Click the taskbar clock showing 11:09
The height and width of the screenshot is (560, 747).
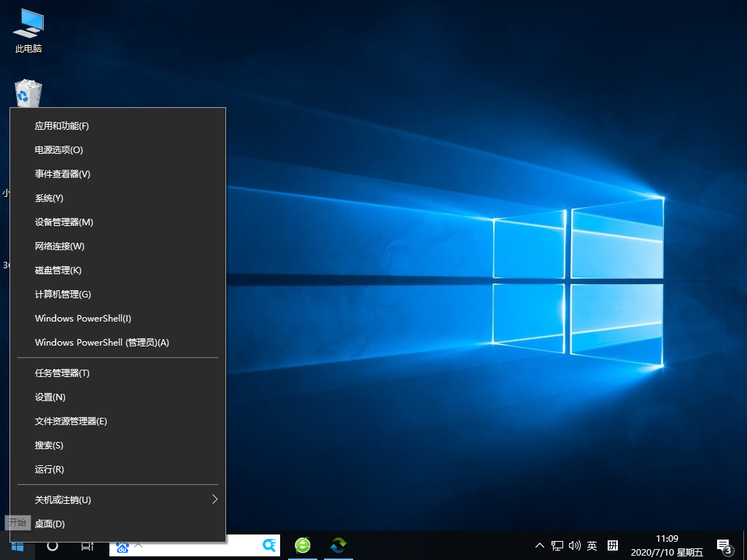[x=667, y=545]
